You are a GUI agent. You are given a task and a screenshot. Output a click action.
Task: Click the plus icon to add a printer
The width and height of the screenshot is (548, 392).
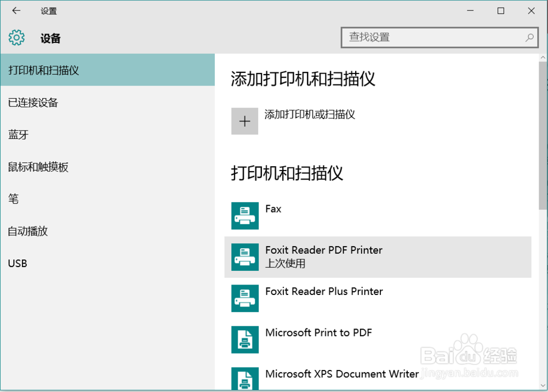pos(244,121)
